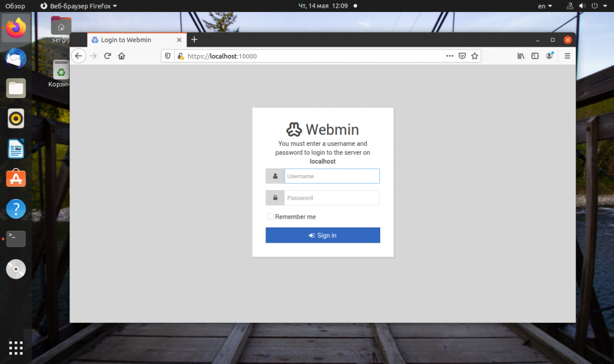
Task: Toggle the sidebar view icon
Action: (x=535, y=56)
